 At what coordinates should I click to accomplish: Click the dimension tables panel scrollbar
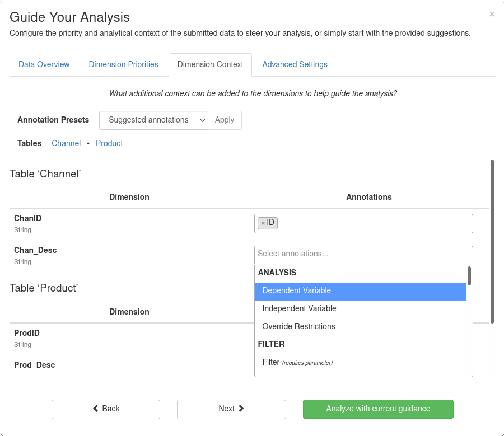(x=492, y=241)
